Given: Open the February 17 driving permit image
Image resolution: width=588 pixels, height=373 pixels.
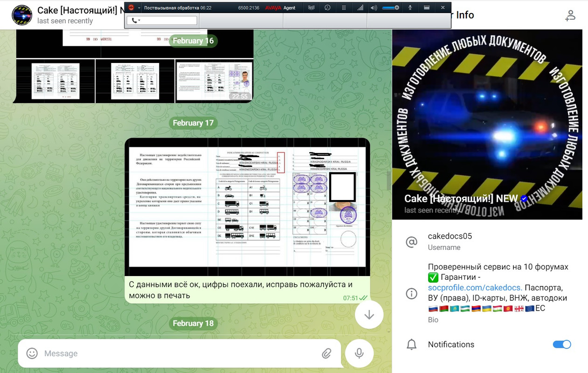Looking at the screenshot, I should pos(247,207).
